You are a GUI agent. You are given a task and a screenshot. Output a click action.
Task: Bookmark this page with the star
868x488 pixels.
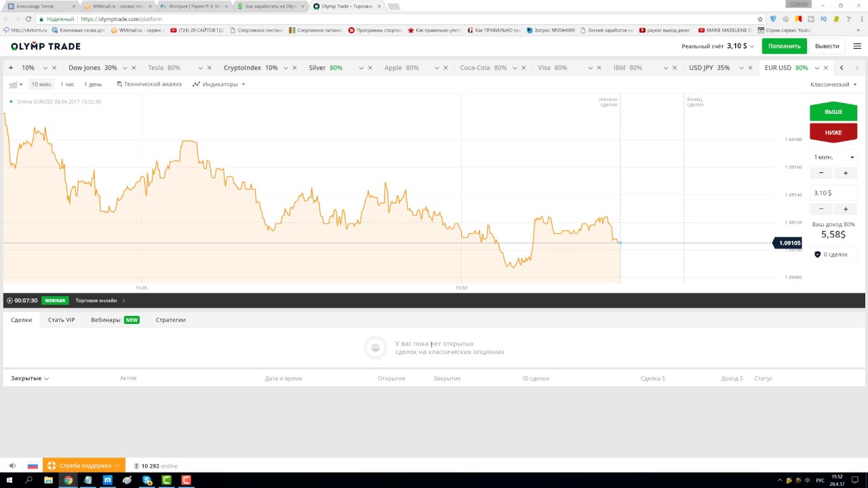click(760, 19)
